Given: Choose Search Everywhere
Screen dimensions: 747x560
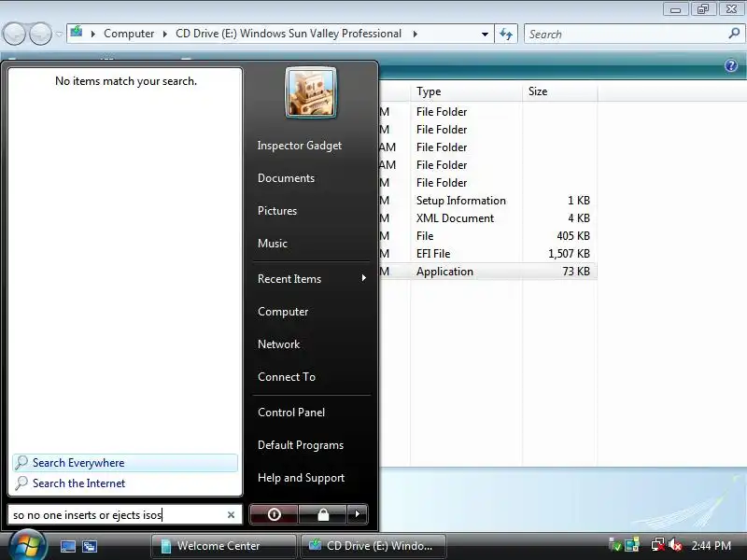Looking at the screenshot, I should coord(125,463).
